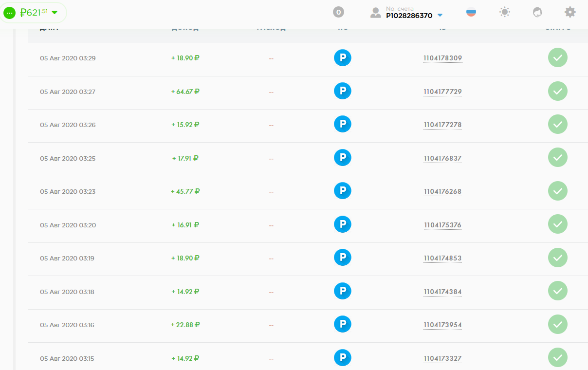
Task: Open the Russian flag language selector
Action: pos(471,12)
